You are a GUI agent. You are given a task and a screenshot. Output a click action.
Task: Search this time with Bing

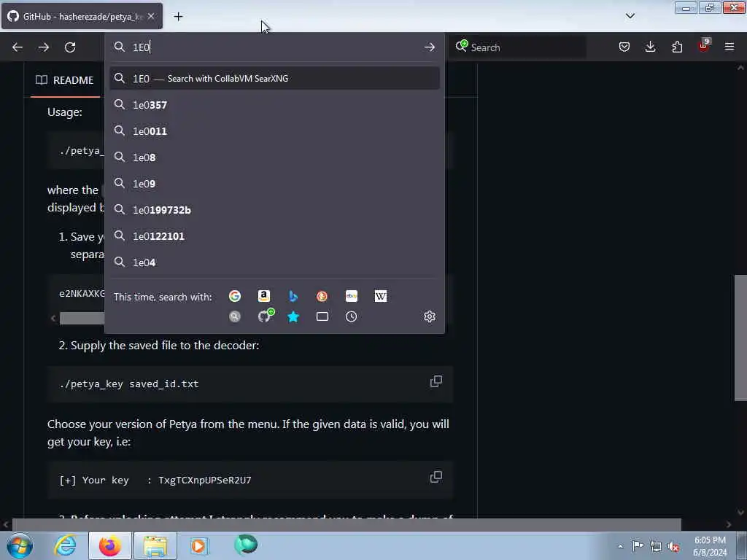(293, 296)
